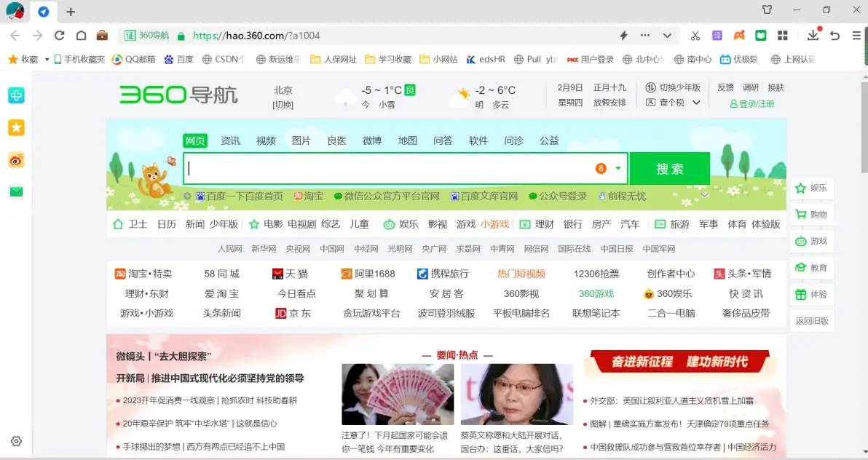Open the 12306抢票 link
868x460 pixels.
pyautogui.click(x=596, y=274)
